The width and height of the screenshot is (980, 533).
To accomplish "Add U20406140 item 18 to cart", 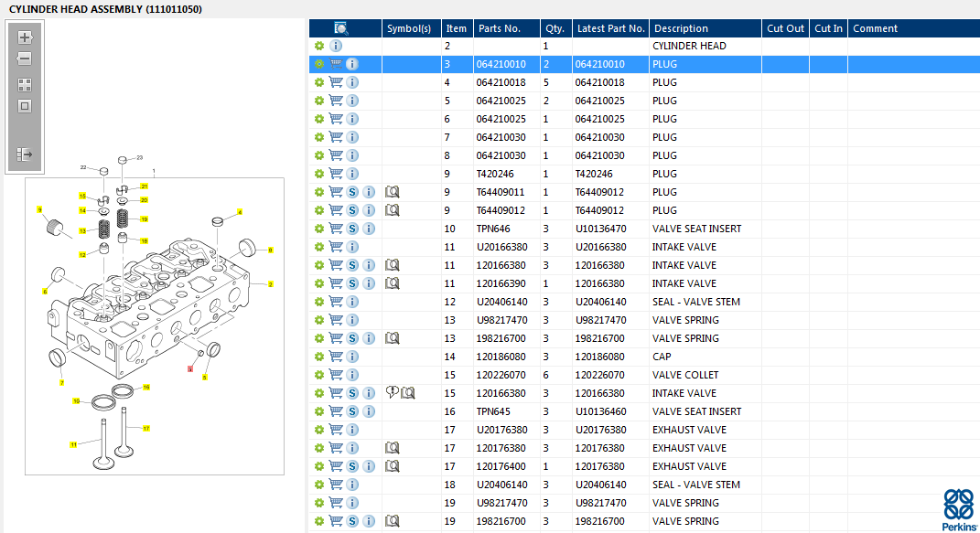I will (336, 484).
